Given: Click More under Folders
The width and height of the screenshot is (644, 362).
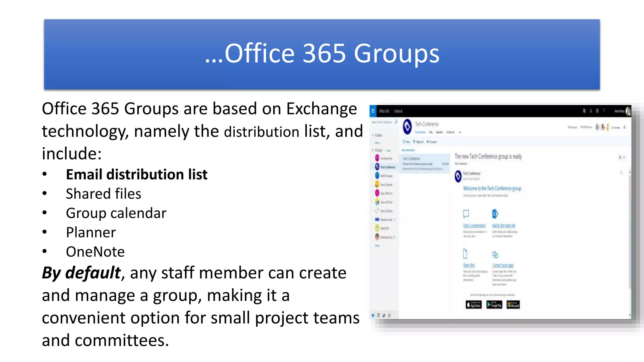Looking at the screenshot, I should 377,143.
